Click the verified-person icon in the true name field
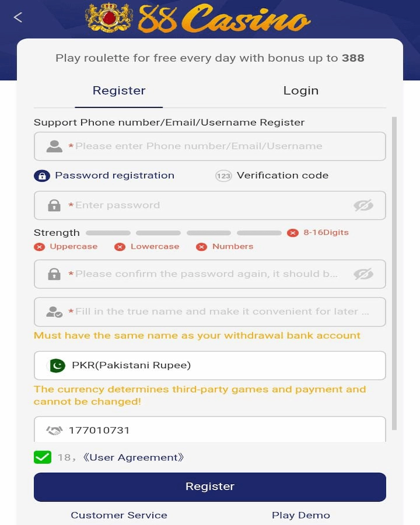The width and height of the screenshot is (420, 525). click(x=54, y=312)
